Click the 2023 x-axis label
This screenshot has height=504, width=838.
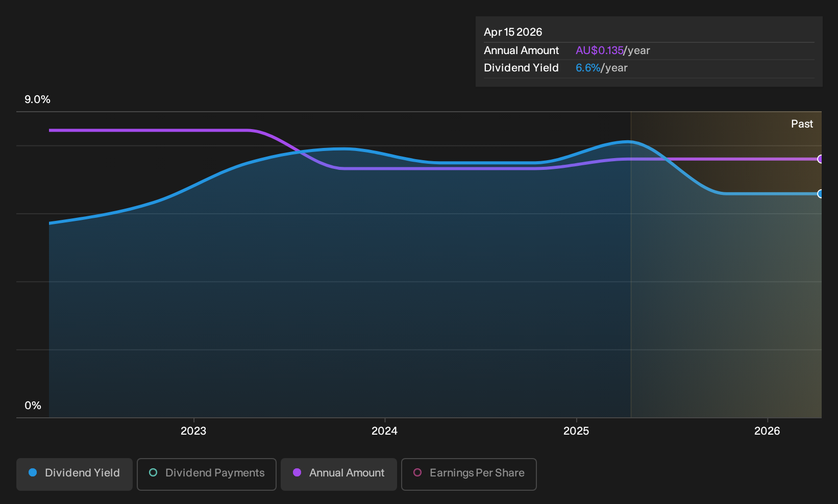tap(193, 431)
